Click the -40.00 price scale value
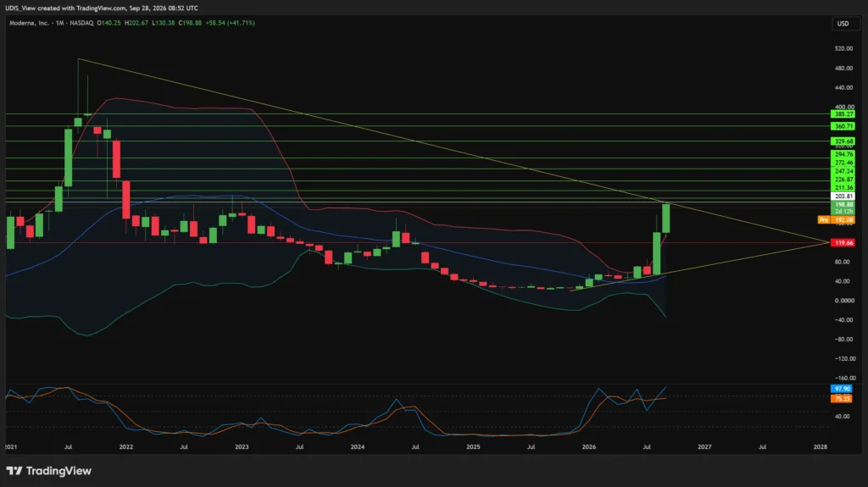Screen dimensions: 868x487 click(x=843, y=320)
